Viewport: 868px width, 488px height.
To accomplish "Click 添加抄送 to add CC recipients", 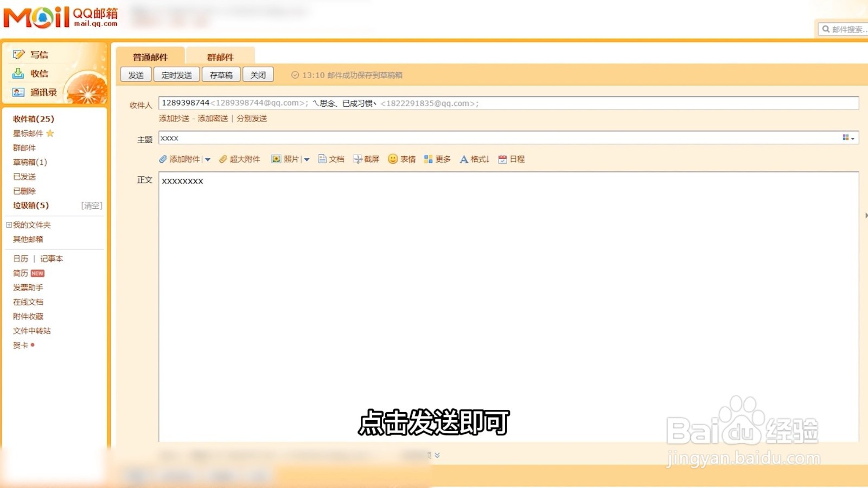I will (x=176, y=118).
